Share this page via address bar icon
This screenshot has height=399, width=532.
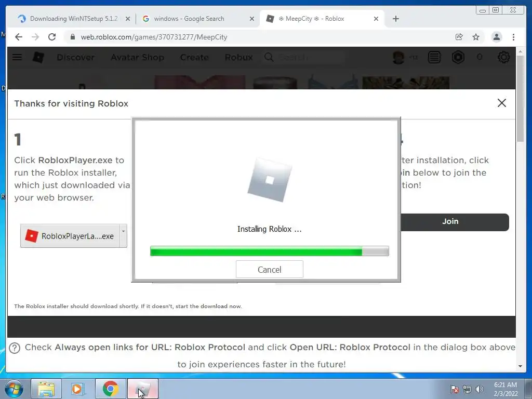(x=459, y=37)
